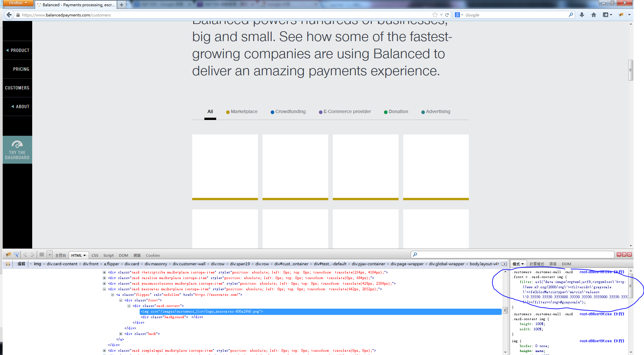The height and width of the screenshot is (355, 644).
Task: Select div.card-content in the breadcrumb path
Action: coord(62,264)
